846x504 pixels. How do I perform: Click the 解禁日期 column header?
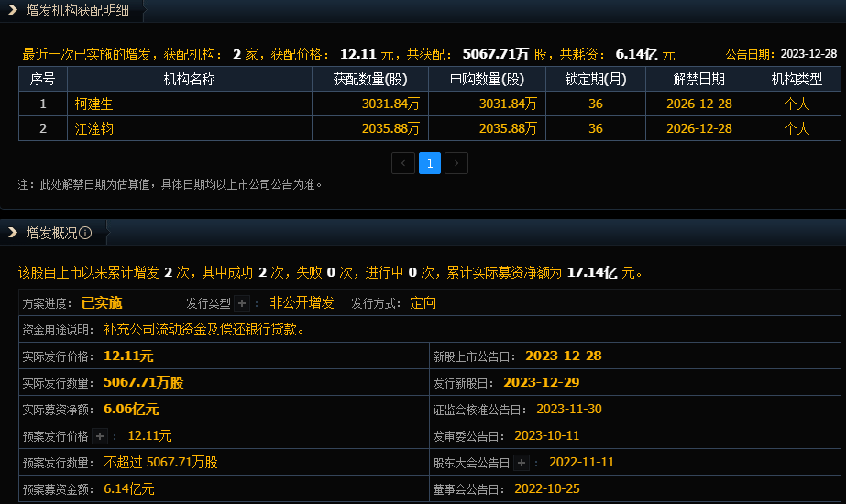(698, 79)
